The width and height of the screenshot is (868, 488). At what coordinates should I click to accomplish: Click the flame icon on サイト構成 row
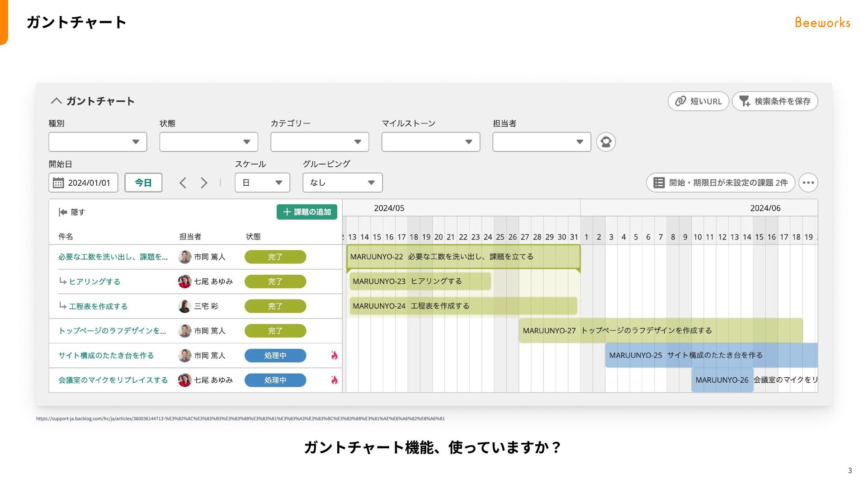(334, 356)
